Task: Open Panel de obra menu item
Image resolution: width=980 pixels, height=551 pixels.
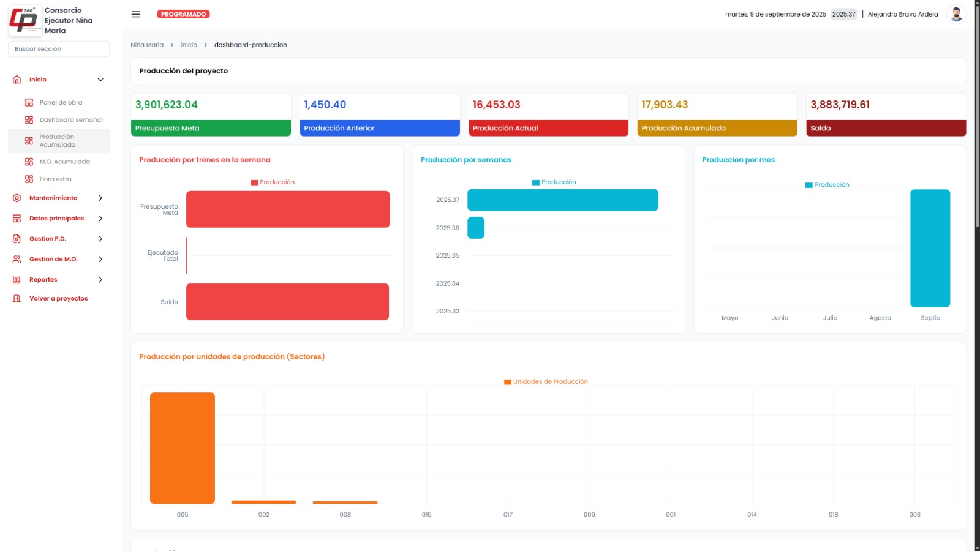Action: pos(61,103)
